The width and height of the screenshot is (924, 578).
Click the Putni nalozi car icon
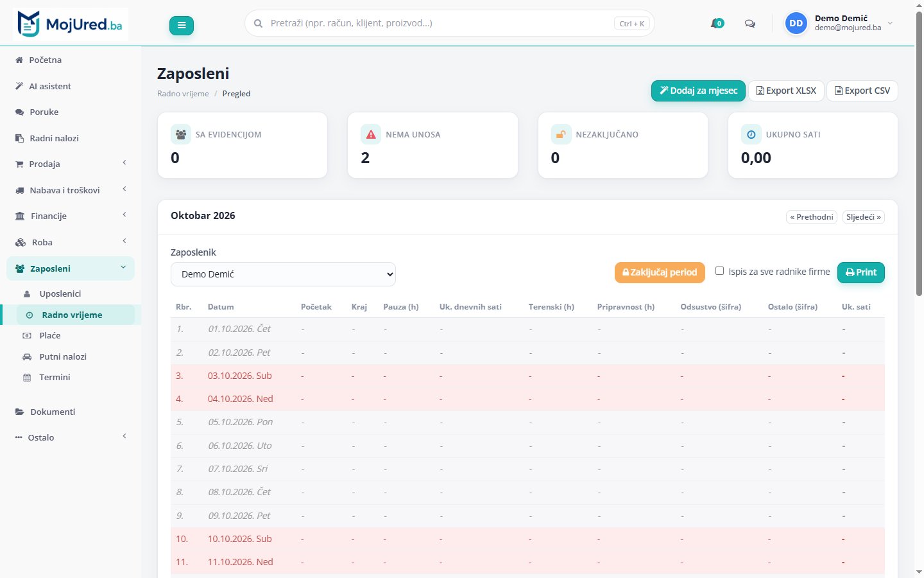tap(27, 356)
